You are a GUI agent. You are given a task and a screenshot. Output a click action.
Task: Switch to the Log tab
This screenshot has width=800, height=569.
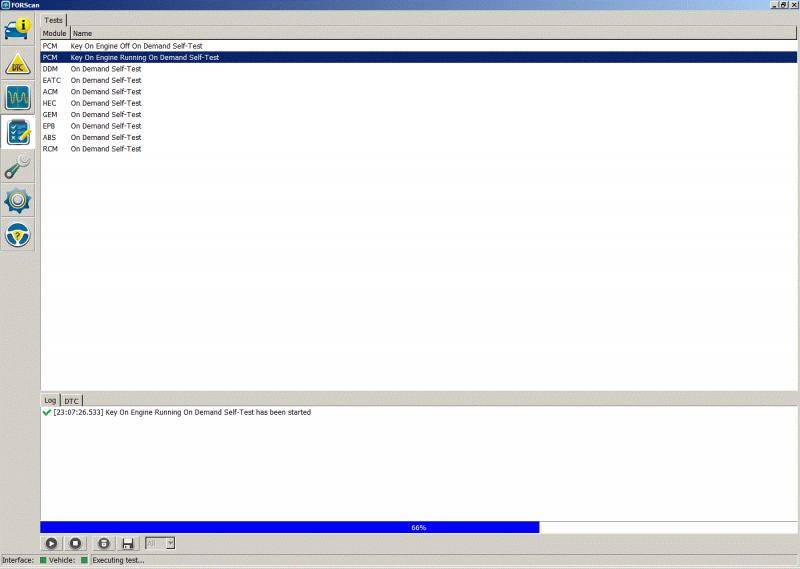(50, 400)
